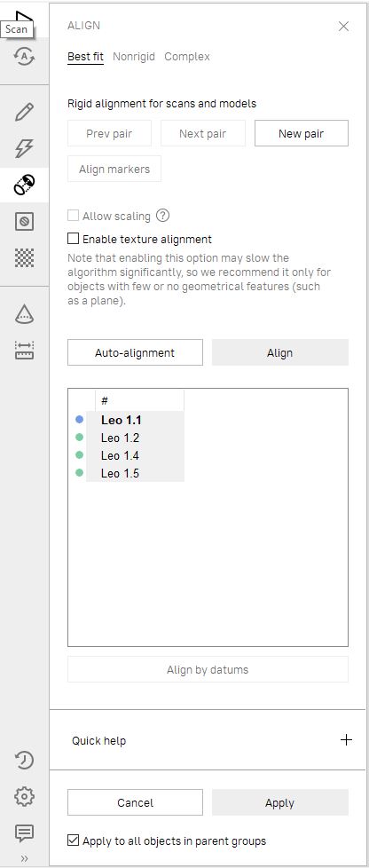Uncheck Apply to all objects in parent groups
Image resolution: width=369 pixels, height=868 pixels.
pyautogui.click(x=73, y=840)
